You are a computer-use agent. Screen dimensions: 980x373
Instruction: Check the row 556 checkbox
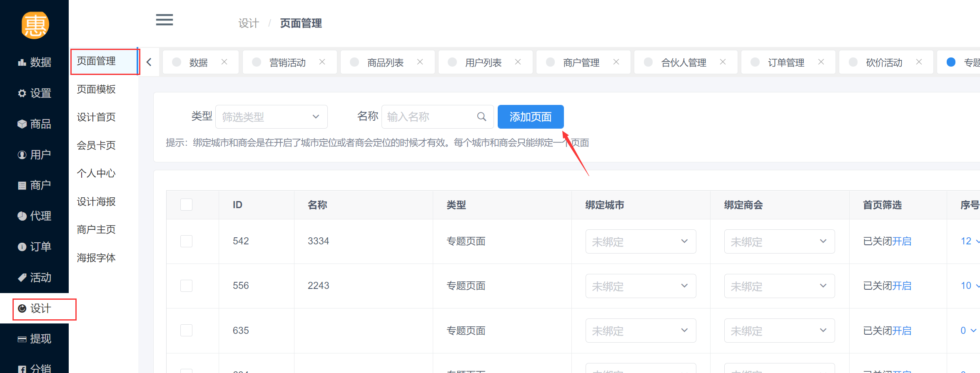[186, 286]
